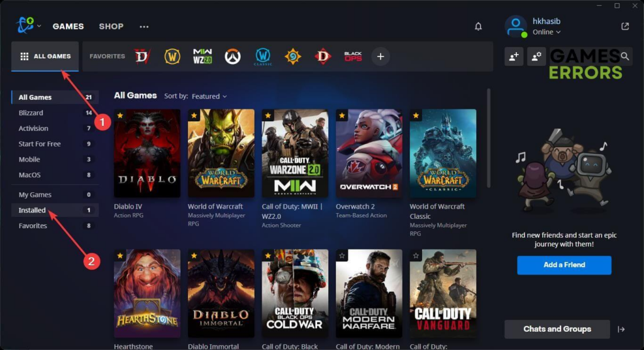Toggle star on Overwatch 2 card

pyautogui.click(x=341, y=116)
